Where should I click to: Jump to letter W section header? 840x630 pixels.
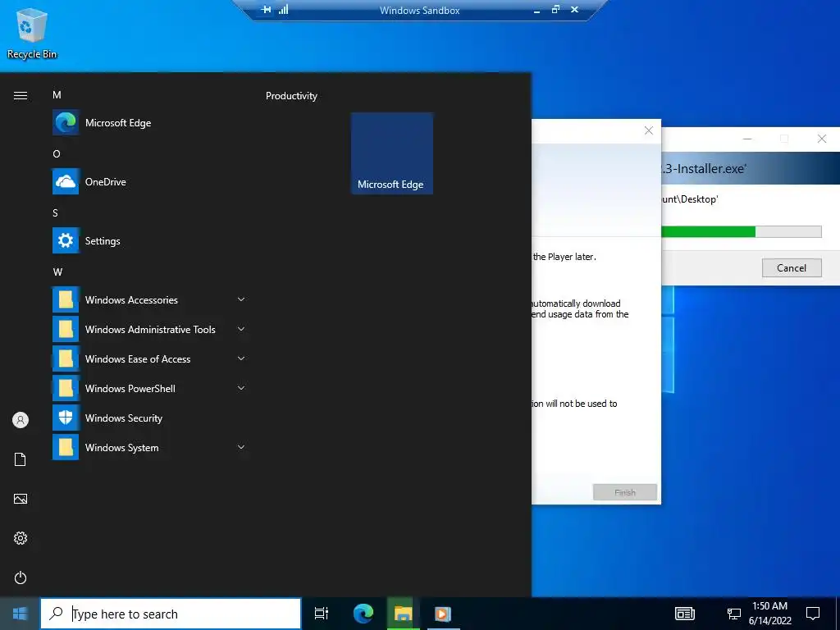(x=58, y=272)
